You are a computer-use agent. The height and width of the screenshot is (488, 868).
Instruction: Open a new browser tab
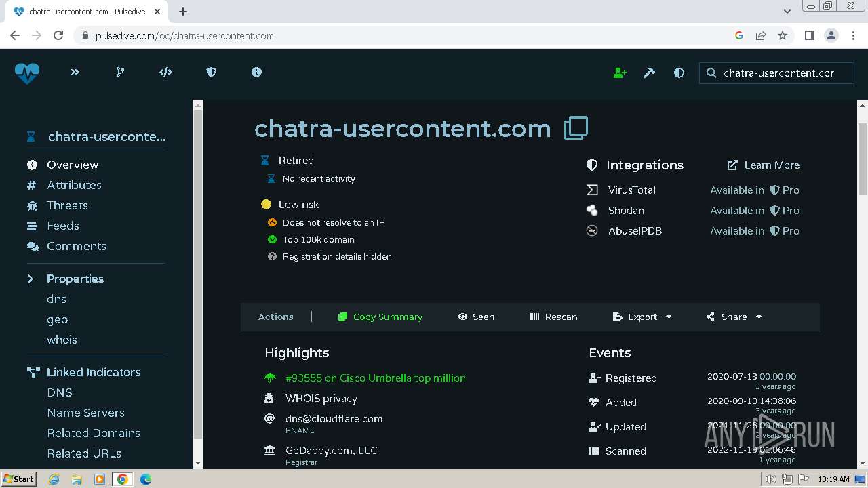pyautogui.click(x=183, y=12)
